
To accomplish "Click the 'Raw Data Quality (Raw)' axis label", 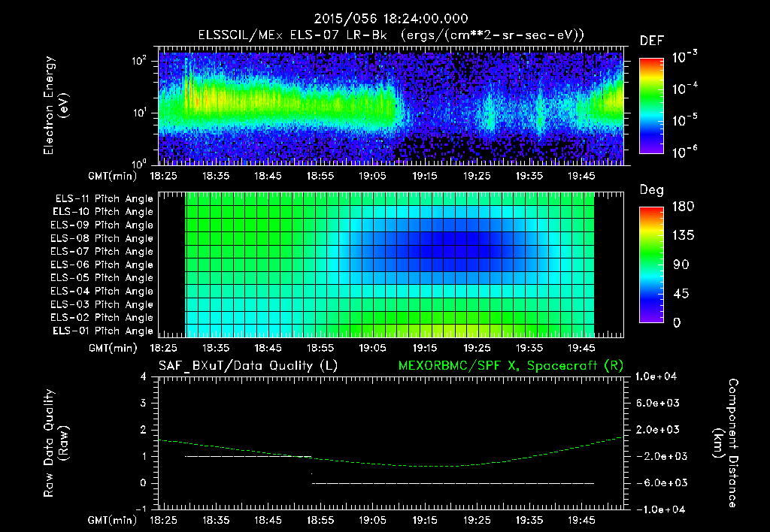I will coord(56,443).
